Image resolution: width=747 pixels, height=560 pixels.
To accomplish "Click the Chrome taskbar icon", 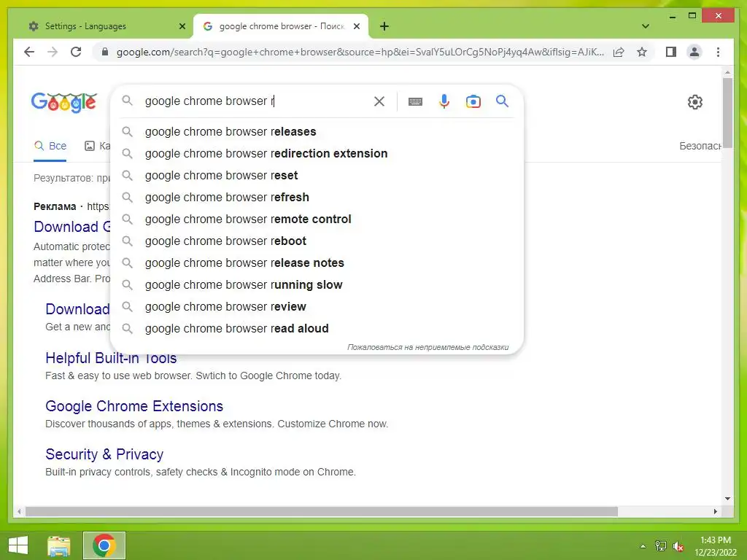I will [x=104, y=545].
